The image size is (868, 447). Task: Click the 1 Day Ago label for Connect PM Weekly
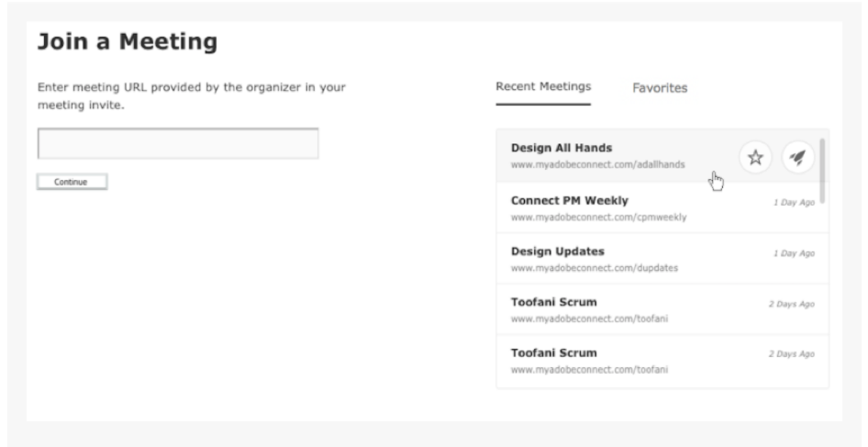pos(794,203)
